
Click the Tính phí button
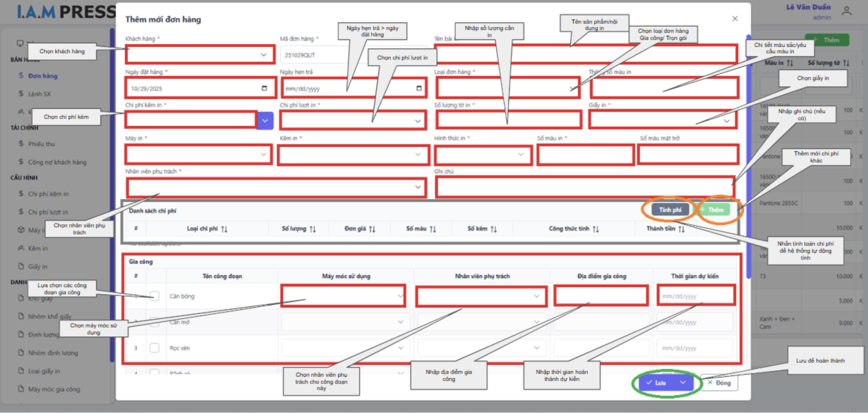pos(670,210)
